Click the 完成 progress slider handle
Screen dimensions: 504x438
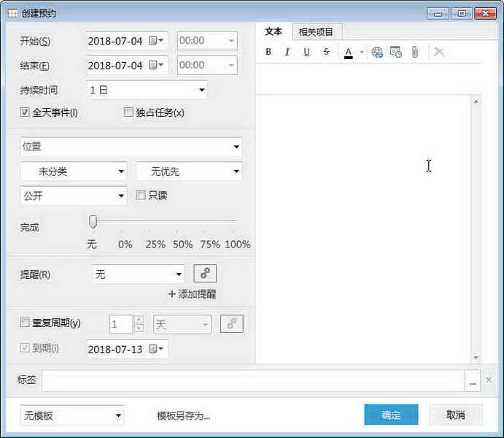tap(93, 221)
